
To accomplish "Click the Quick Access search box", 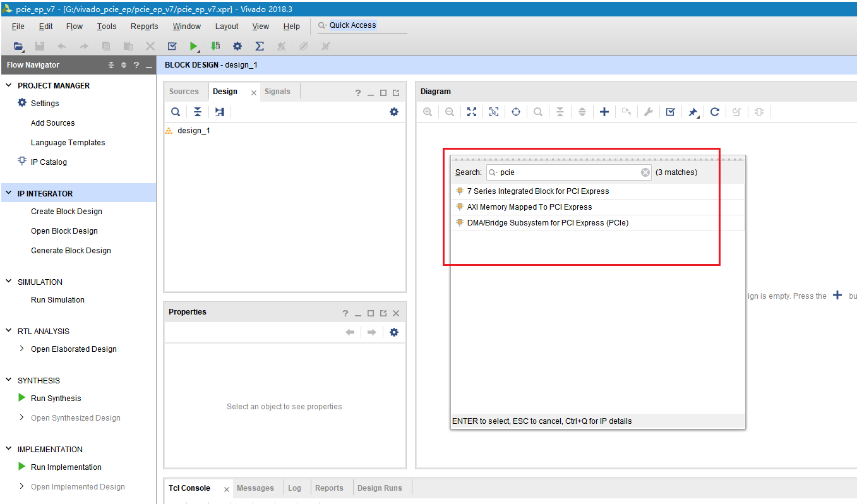I will (361, 25).
